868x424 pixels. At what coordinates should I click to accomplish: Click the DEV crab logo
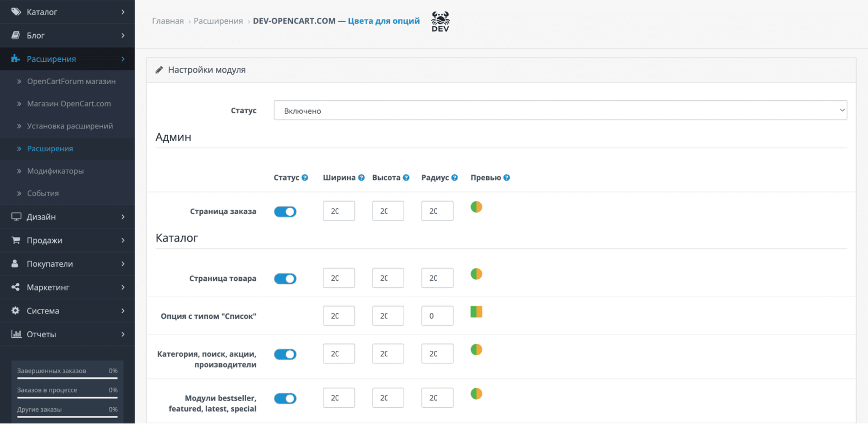tap(441, 22)
